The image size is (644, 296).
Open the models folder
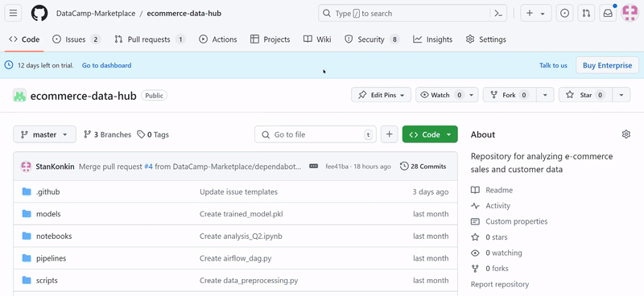pos(48,214)
